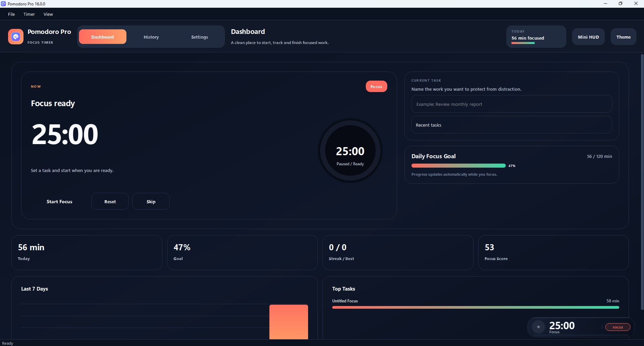Close the Pomodoro Pro window
Viewport: 644px width, 346px height.
(636, 4)
